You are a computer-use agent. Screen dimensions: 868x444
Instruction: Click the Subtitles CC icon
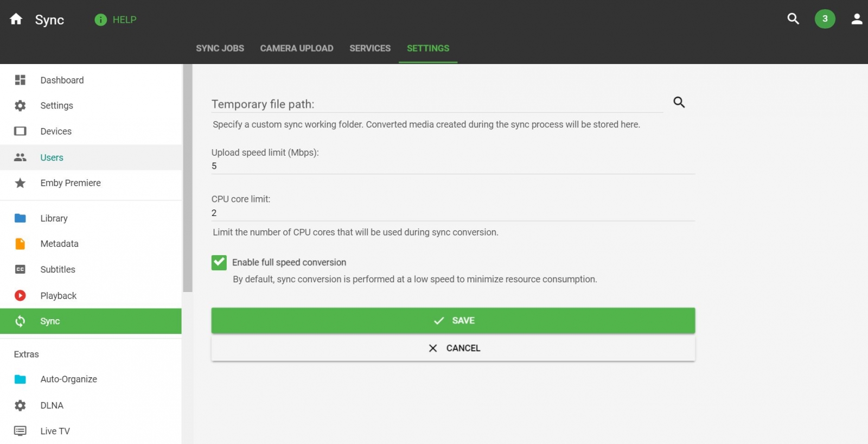[20, 269]
